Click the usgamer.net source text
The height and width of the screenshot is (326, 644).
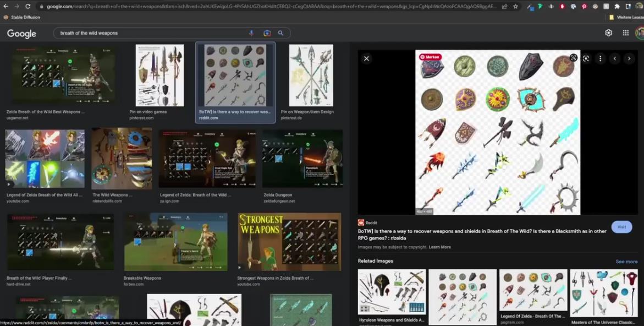(x=17, y=118)
